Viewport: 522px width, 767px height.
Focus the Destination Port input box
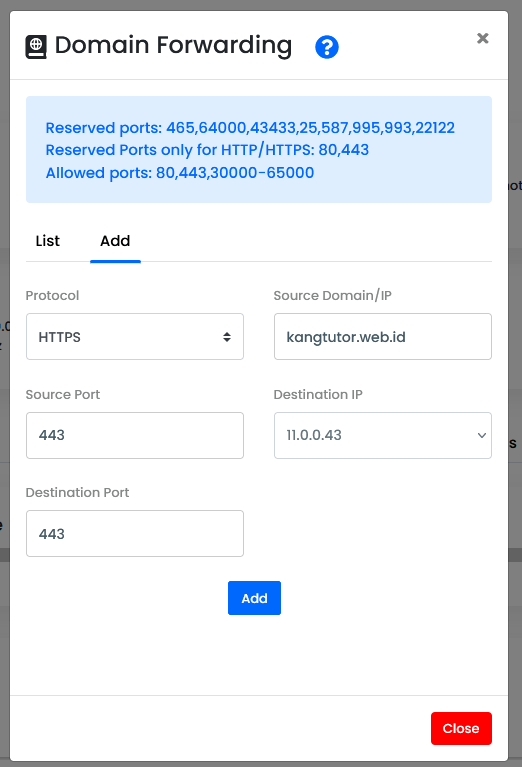click(x=135, y=534)
